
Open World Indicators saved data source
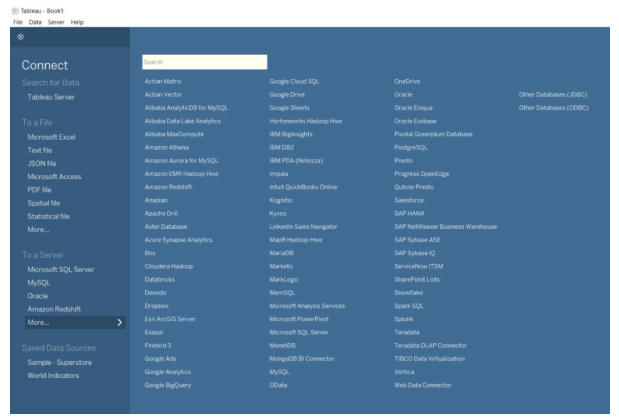tap(53, 376)
